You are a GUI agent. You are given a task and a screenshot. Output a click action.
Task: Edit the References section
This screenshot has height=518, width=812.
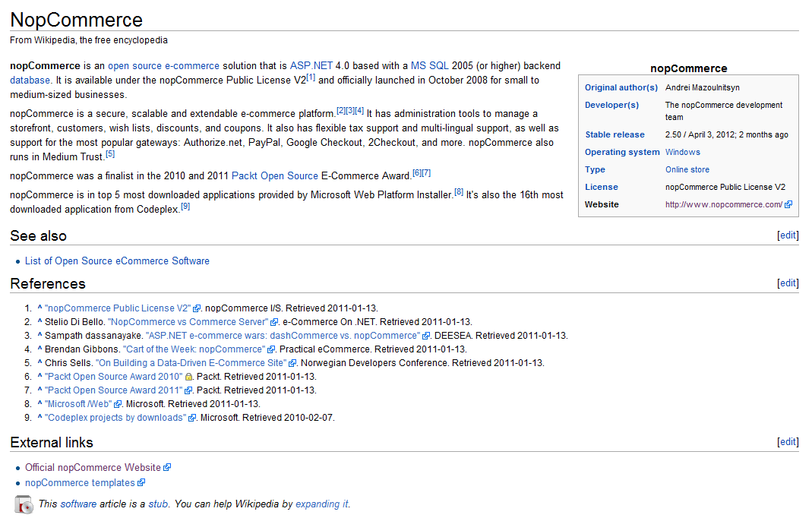point(788,283)
